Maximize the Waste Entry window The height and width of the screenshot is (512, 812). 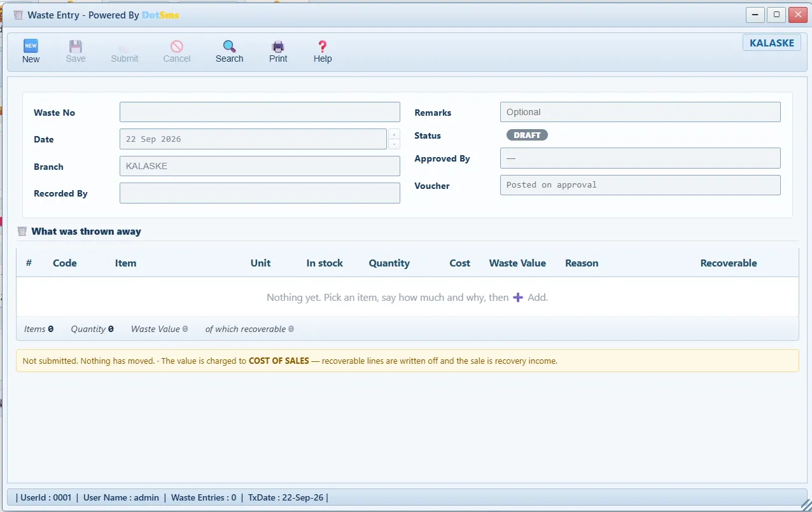click(776, 15)
